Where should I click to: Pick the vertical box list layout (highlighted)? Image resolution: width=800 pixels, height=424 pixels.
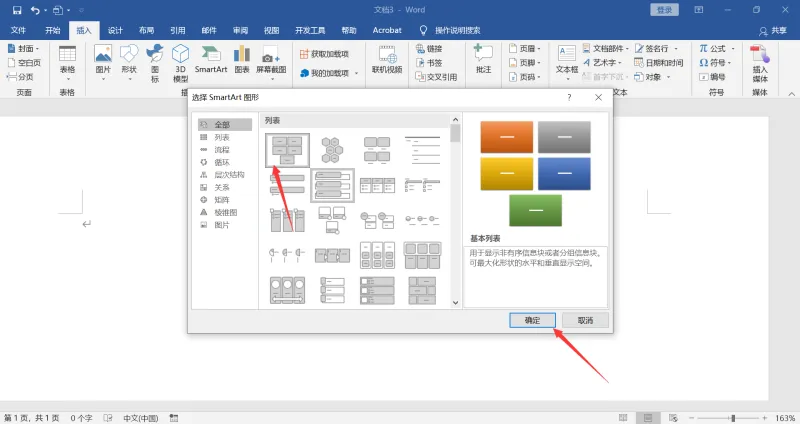coord(332,186)
